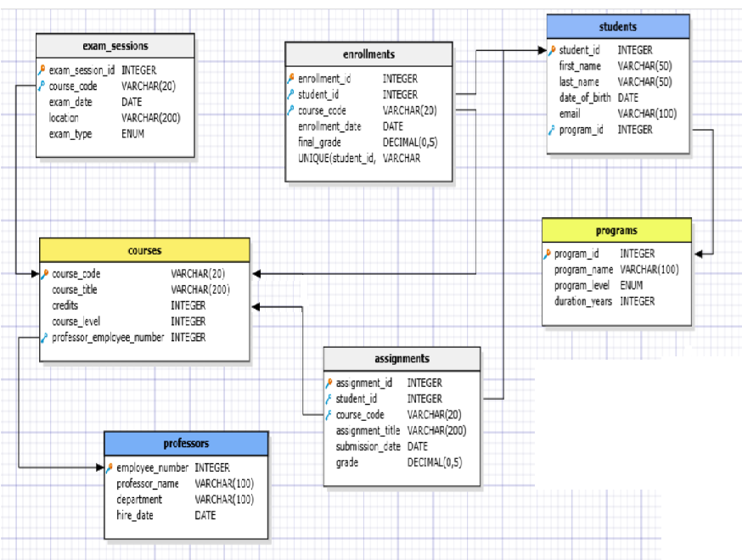Select the enrollments table title bar
The height and width of the screenshot is (560, 742).
pyautogui.click(x=368, y=54)
